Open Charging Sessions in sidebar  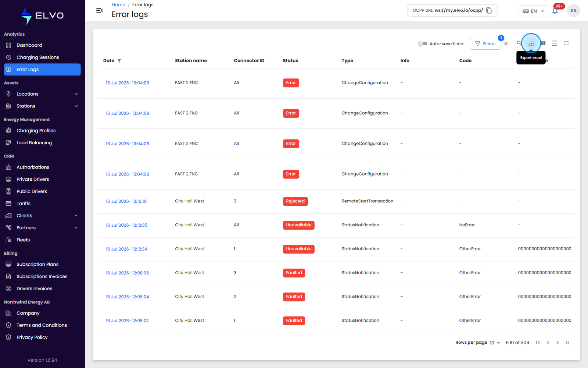coord(42,57)
